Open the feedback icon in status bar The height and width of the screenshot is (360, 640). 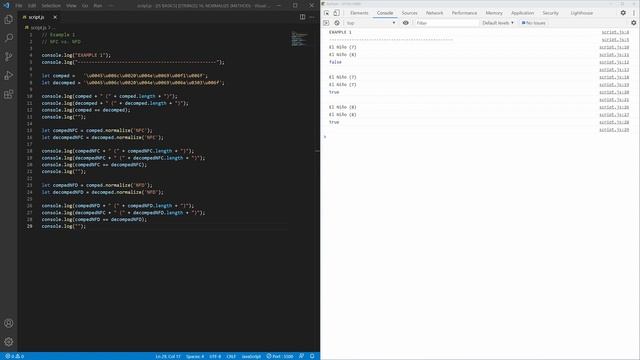(x=301, y=356)
